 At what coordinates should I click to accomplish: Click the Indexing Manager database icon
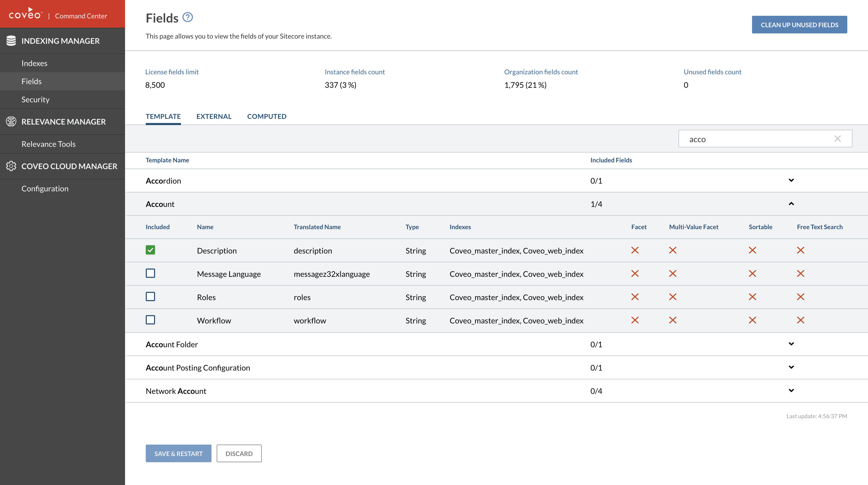click(x=11, y=41)
